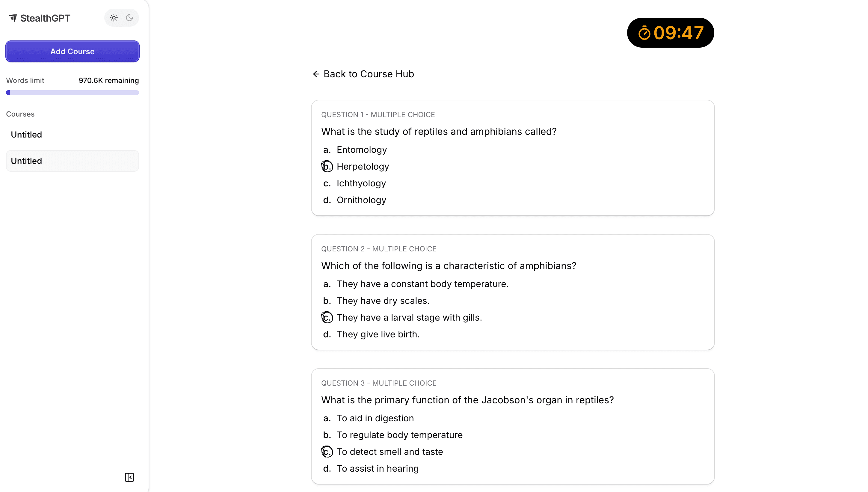Select answer Entomology for question 1
Image resolution: width=868 pixels, height=492 pixels.
tap(362, 150)
